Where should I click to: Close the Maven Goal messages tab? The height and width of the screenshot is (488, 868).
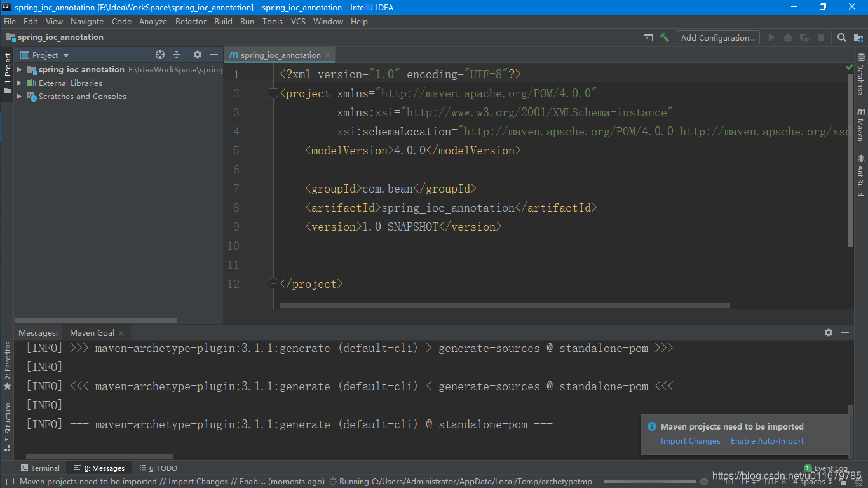point(121,333)
